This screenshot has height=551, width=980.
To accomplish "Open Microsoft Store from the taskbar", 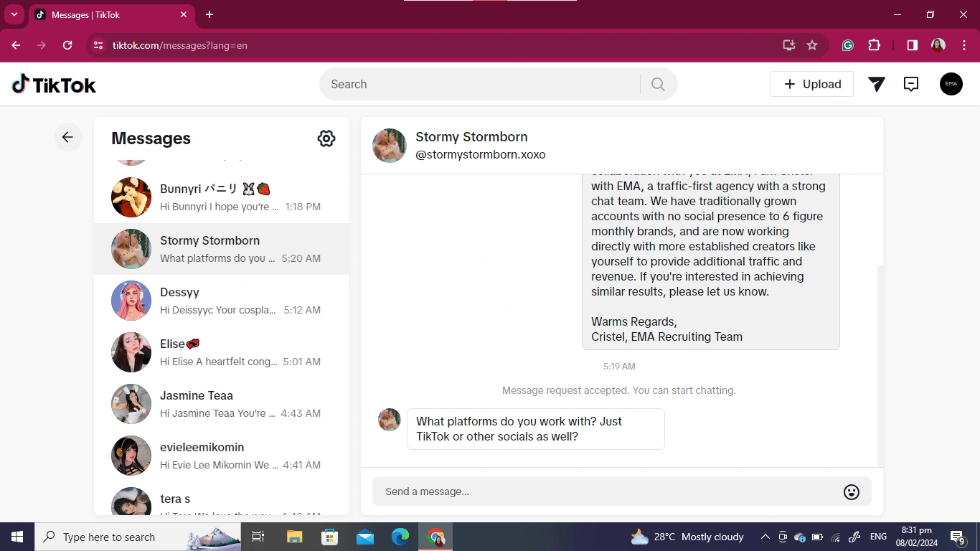I will 330,537.
